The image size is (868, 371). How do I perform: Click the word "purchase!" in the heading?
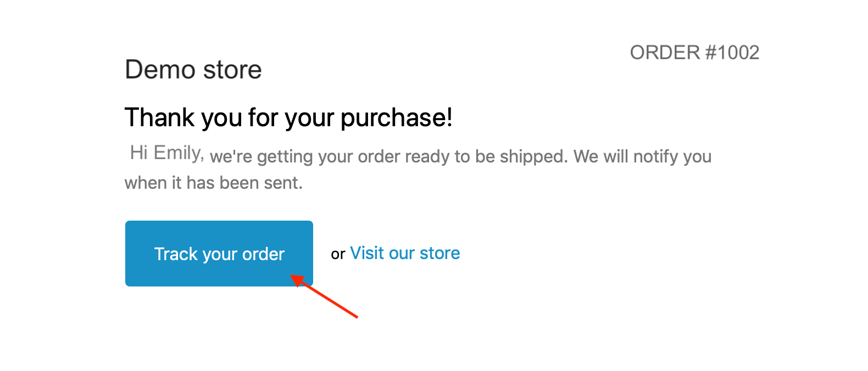point(396,117)
